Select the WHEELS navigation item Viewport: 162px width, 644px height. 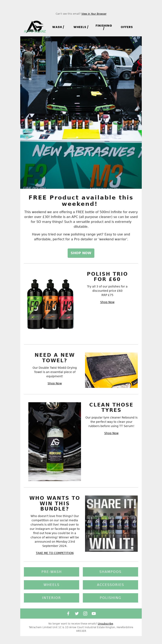coord(81,27)
